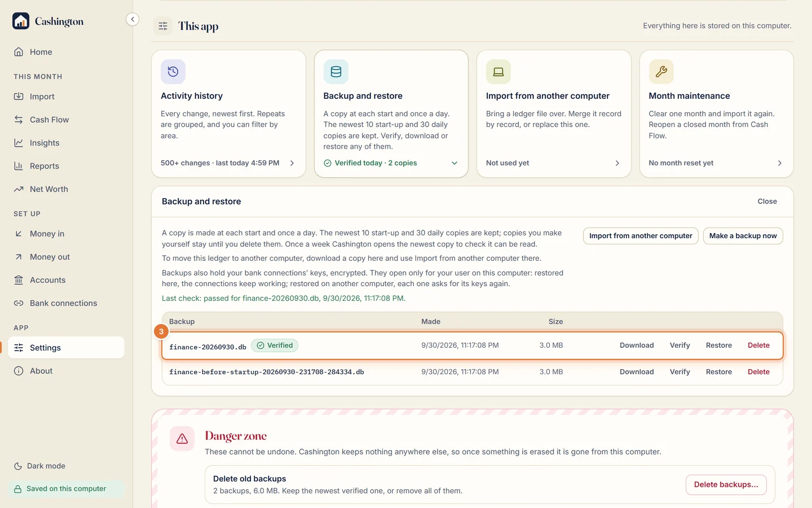The height and width of the screenshot is (508, 812).
Task: Click the Money in arrow icon
Action: [19, 234]
